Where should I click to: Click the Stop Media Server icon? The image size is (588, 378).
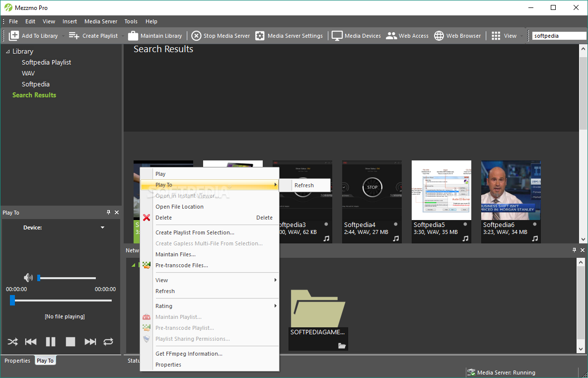tap(196, 36)
